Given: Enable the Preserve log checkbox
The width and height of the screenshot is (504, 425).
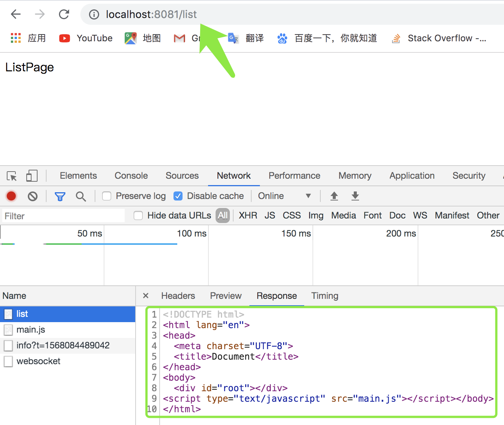Looking at the screenshot, I should coord(107,196).
